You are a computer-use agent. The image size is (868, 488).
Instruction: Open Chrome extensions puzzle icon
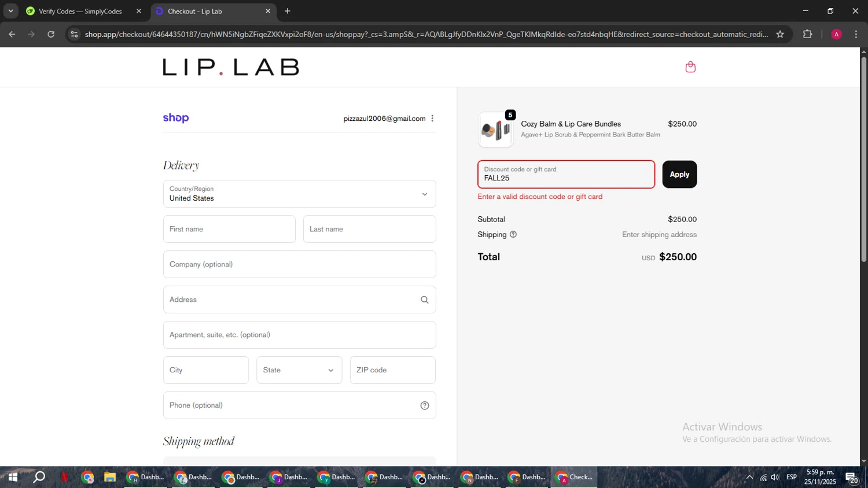click(808, 34)
